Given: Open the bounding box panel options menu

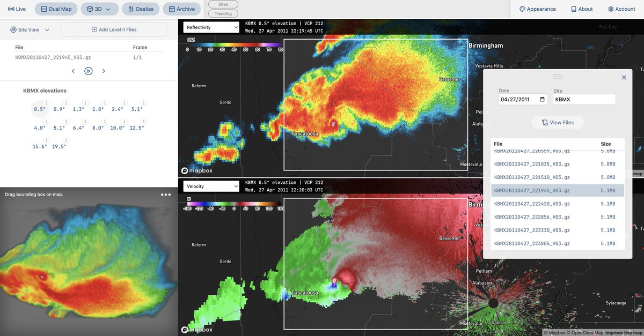Looking at the screenshot, I should pos(165,195).
